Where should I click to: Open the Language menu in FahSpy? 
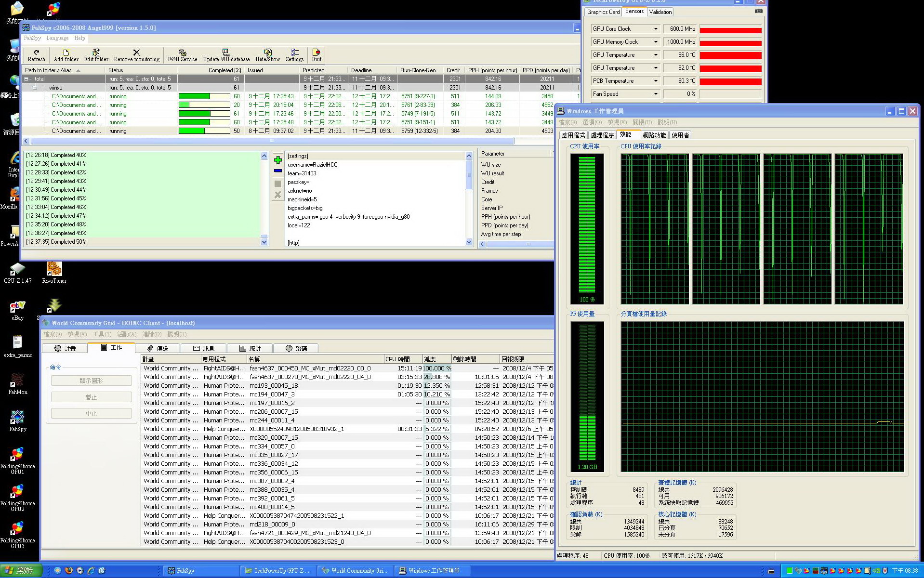(x=57, y=38)
